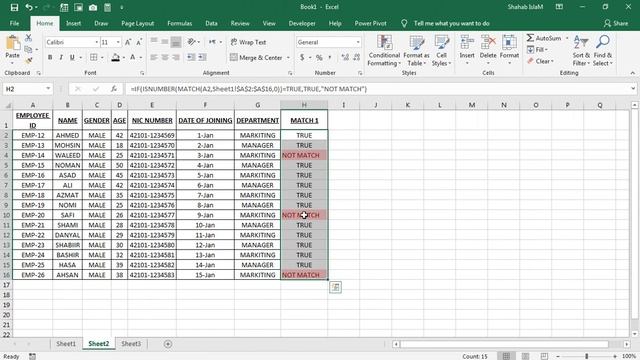Screen dimensions: 640x360
Task: Add a new sheet with plus button
Action: tap(168, 344)
